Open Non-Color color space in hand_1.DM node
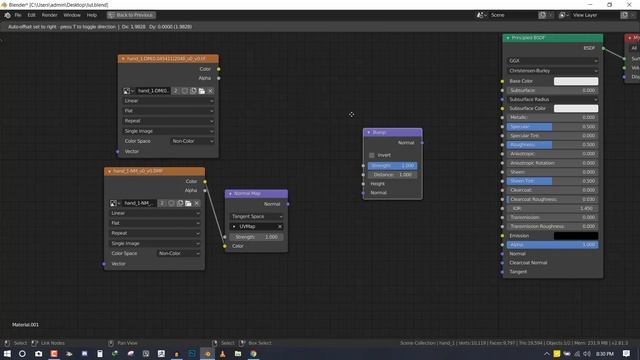640x360 pixels. coord(192,141)
